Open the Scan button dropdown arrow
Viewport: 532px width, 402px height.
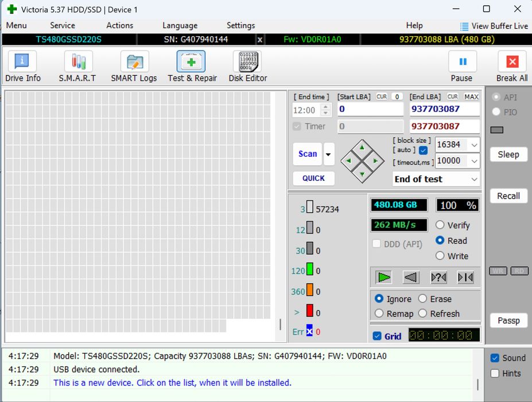click(328, 154)
